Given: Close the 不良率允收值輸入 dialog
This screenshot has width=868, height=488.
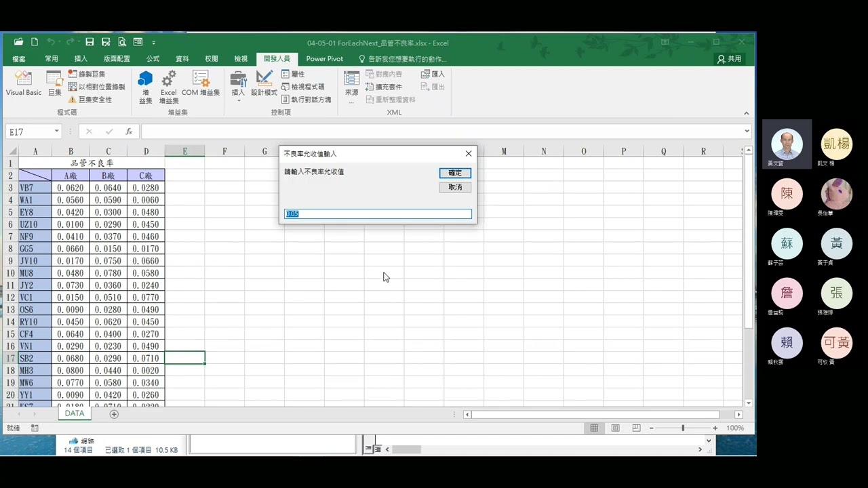Looking at the screenshot, I should 468,154.
